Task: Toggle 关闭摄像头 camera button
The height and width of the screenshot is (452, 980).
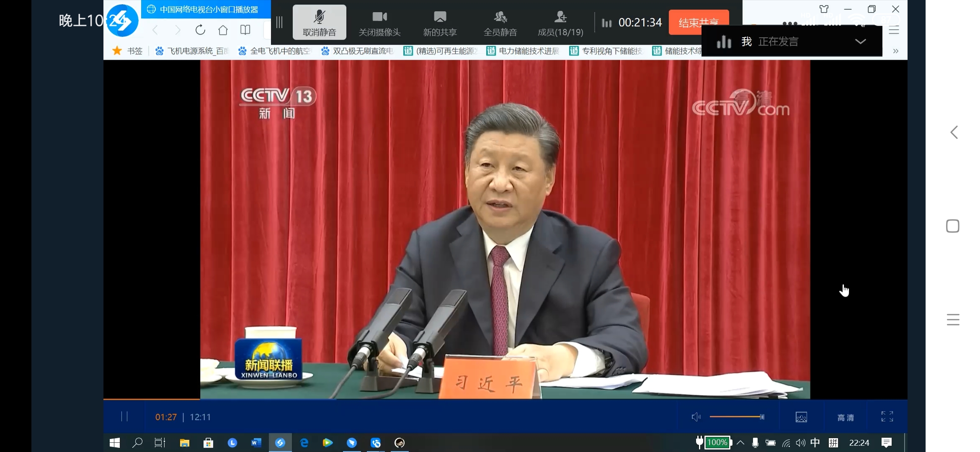Action: 379,23
